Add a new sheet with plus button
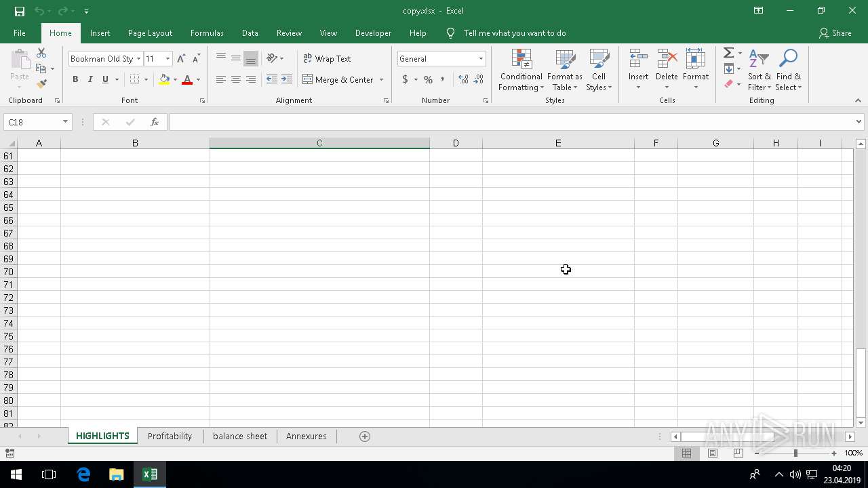Screen dimensions: 868x488 tap(365, 436)
